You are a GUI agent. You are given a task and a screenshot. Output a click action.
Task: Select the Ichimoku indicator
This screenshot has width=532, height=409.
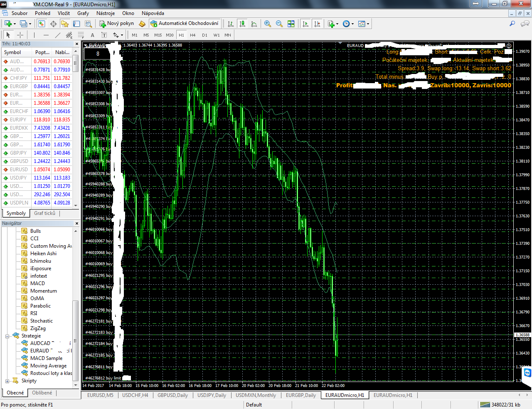pyautogui.click(x=40, y=261)
